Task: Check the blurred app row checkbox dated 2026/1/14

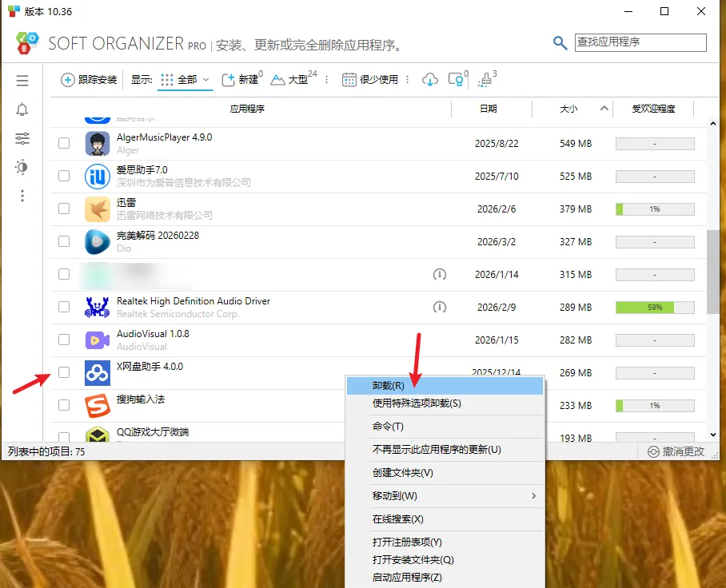Action: (x=64, y=274)
